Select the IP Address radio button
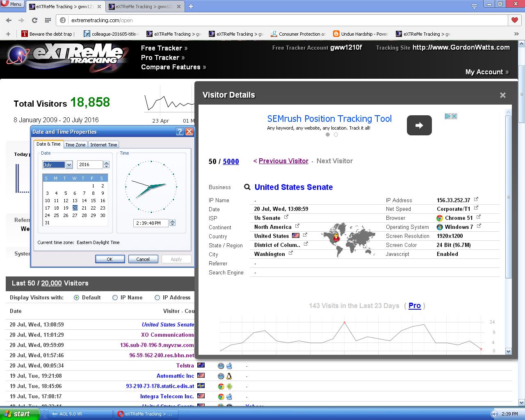Image resolution: width=525 pixels, height=420 pixels. (157, 298)
